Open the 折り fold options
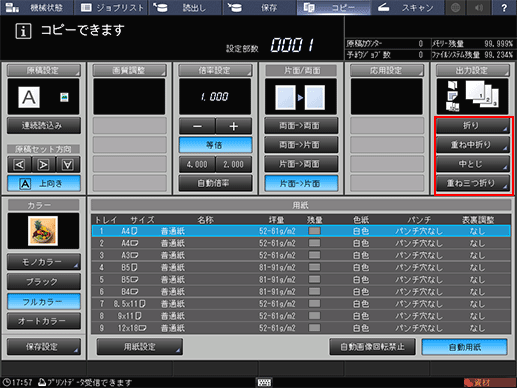517x388 pixels. click(x=473, y=125)
